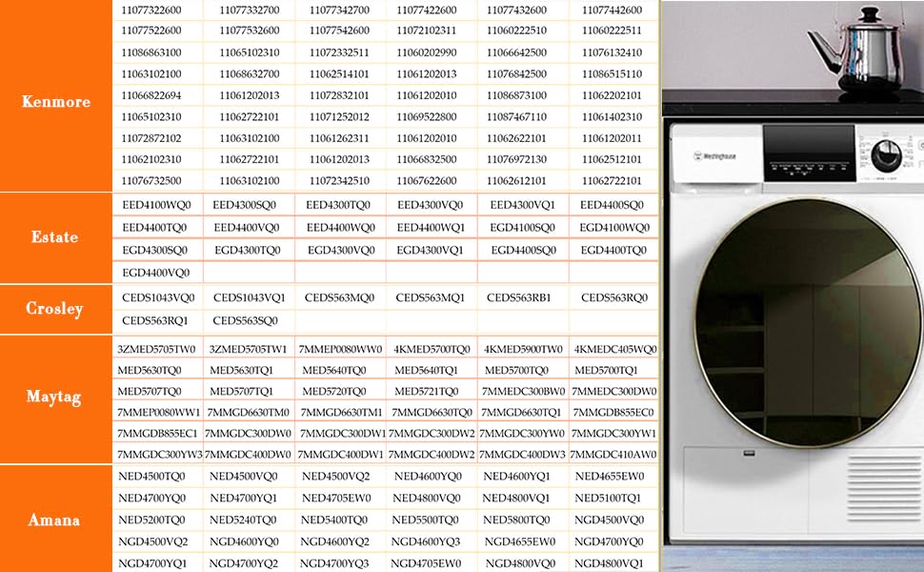Select Estate model EED4100WQ0
The width and height of the screenshot is (924, 572).
tap(157, 205)
